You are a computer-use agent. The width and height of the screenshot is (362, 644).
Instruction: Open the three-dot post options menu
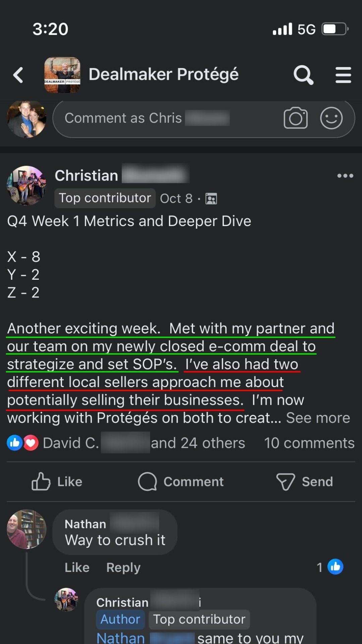click(345, 176)
